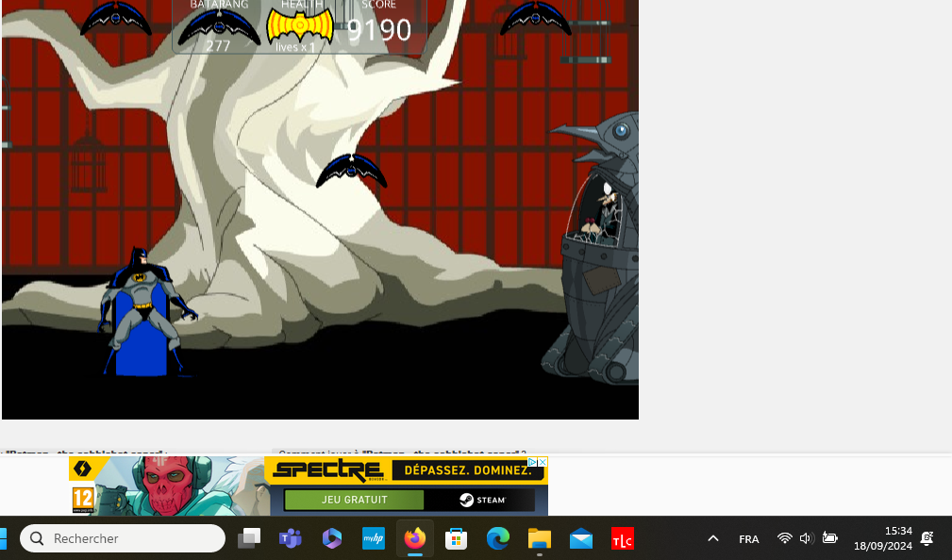Click the battery icon in the tray
This screenshot has width=952, height=560.
tap(829, 538)
